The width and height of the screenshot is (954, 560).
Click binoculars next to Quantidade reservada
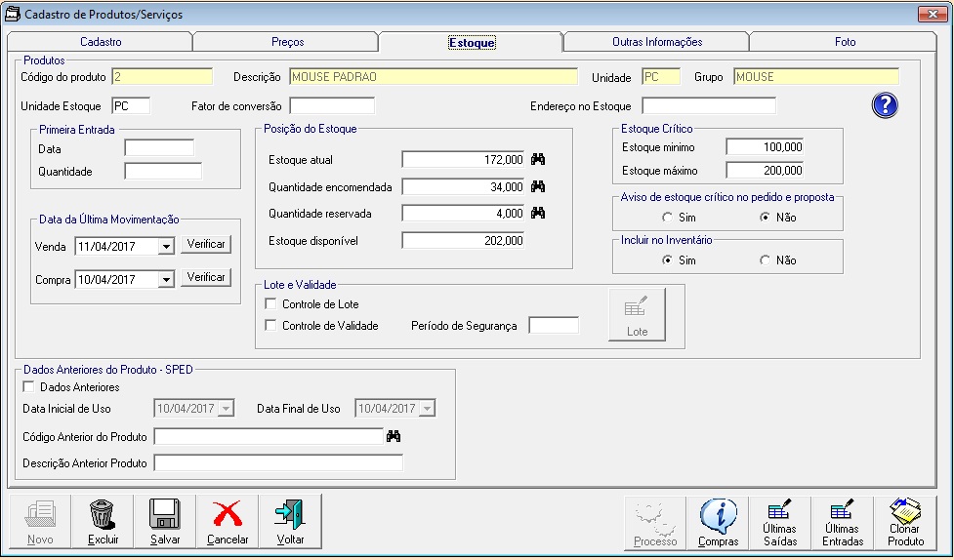537,214
